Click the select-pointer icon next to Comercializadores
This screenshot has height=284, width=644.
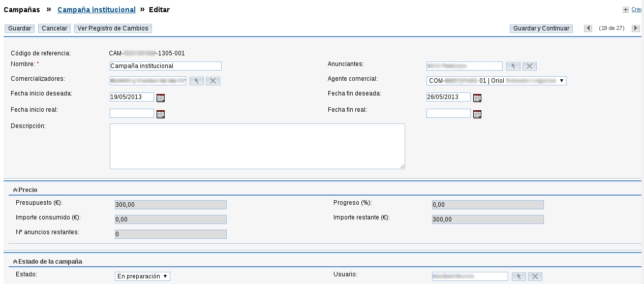pos(197,81)
